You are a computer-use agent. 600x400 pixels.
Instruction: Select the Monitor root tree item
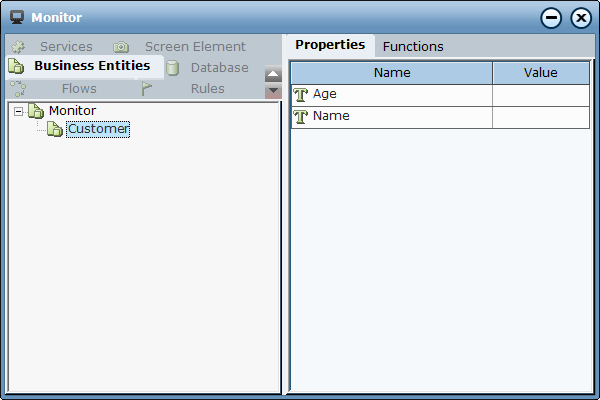point(72,110)
